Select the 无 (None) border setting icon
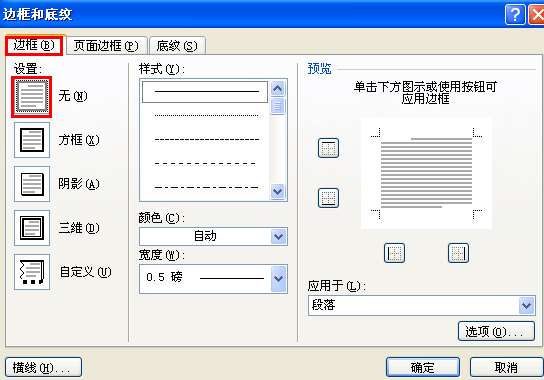The image size is (544, 380). click(32, 96)
